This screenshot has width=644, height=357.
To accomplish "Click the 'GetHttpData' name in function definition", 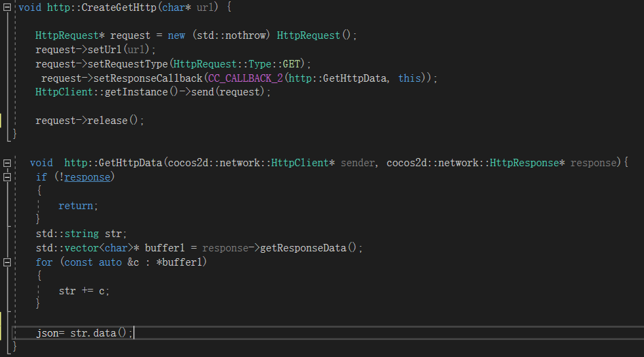I will tap(130, 163).
